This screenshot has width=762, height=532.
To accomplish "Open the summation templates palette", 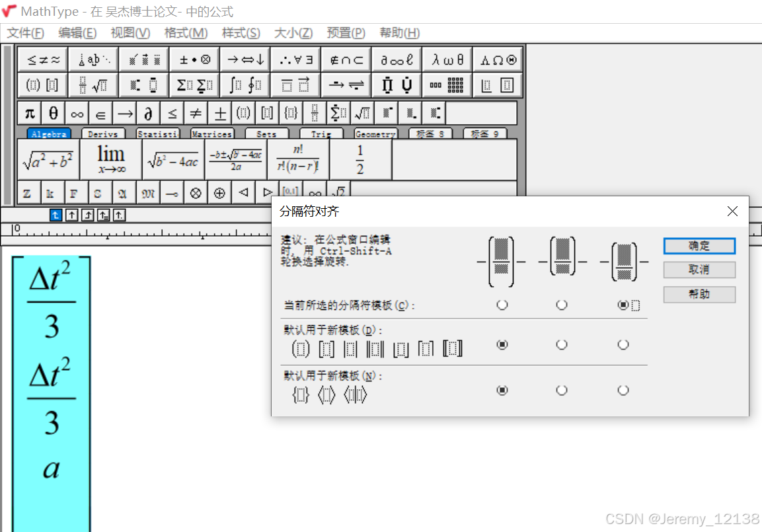I will point(195,85).
